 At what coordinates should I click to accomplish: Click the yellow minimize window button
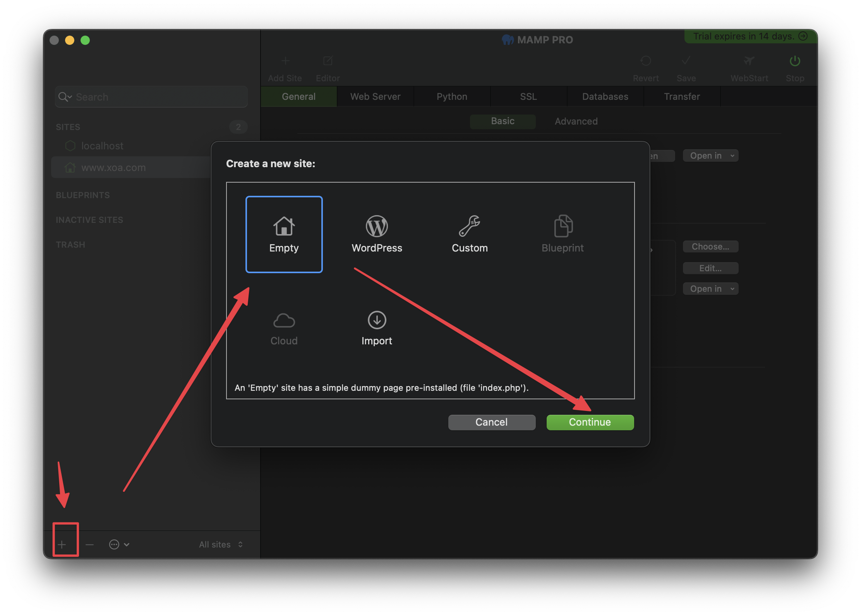(x=70, y=40)
